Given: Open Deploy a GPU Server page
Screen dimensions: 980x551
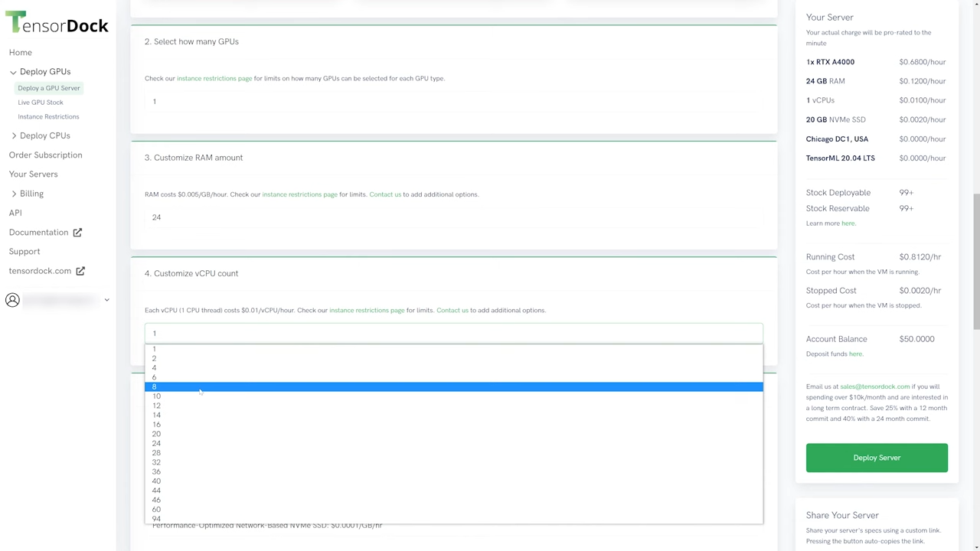Looking at the screenshot, I should (49, 88).
